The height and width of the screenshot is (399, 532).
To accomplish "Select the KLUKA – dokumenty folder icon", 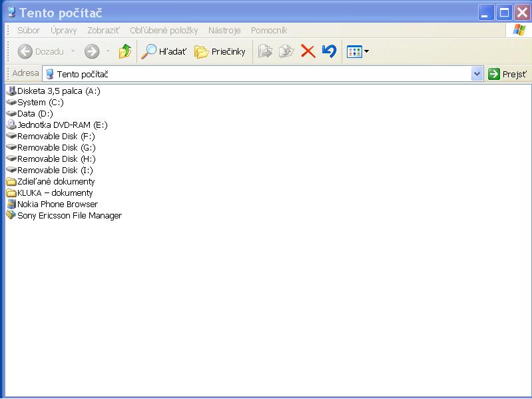I will 11,193.
